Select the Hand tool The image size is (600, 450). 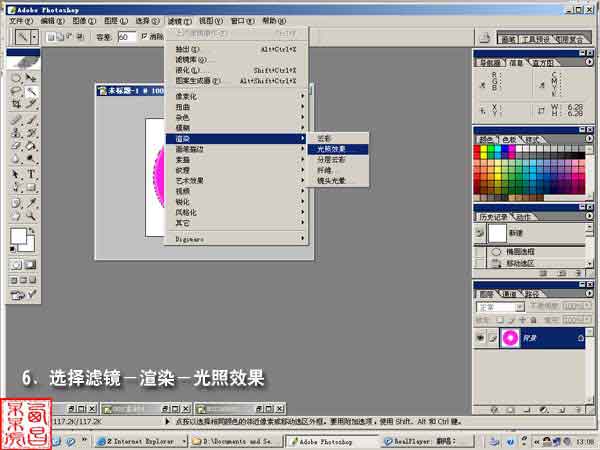(x=16, y=216)
